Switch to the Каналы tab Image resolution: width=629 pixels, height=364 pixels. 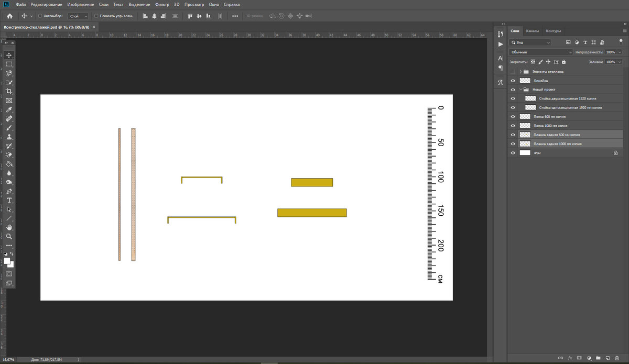coord(533,31)
